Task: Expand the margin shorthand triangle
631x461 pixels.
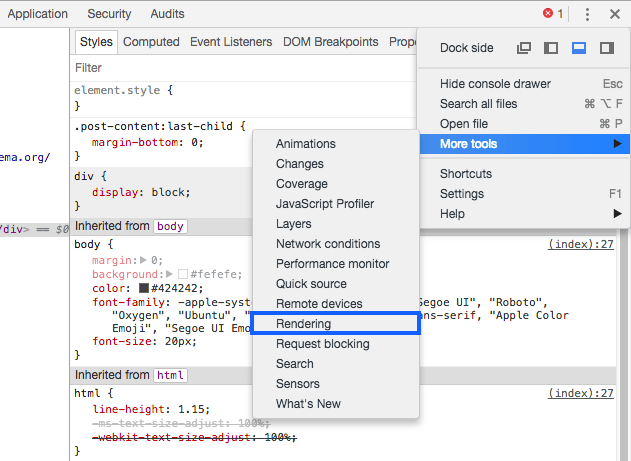Action: pos(144,260)
